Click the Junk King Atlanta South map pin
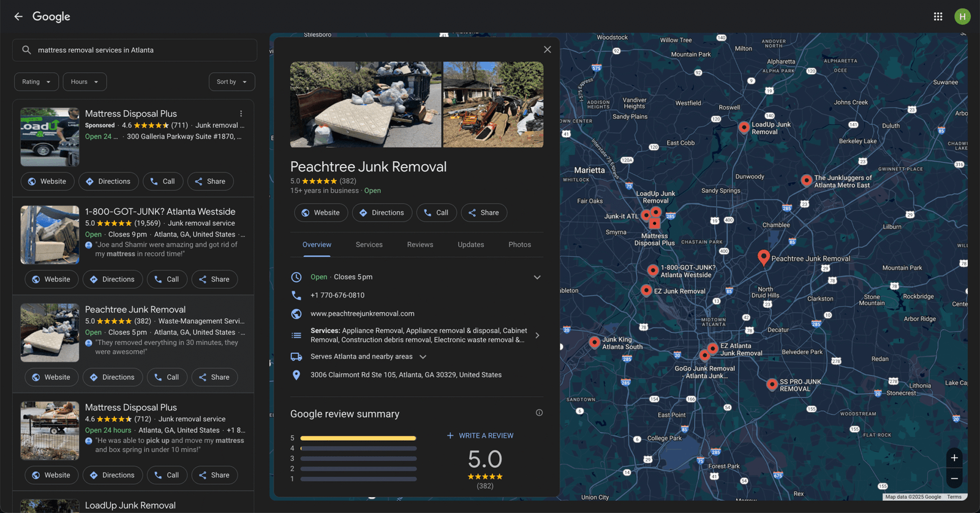The image size is (980, 513). (594, 342)
